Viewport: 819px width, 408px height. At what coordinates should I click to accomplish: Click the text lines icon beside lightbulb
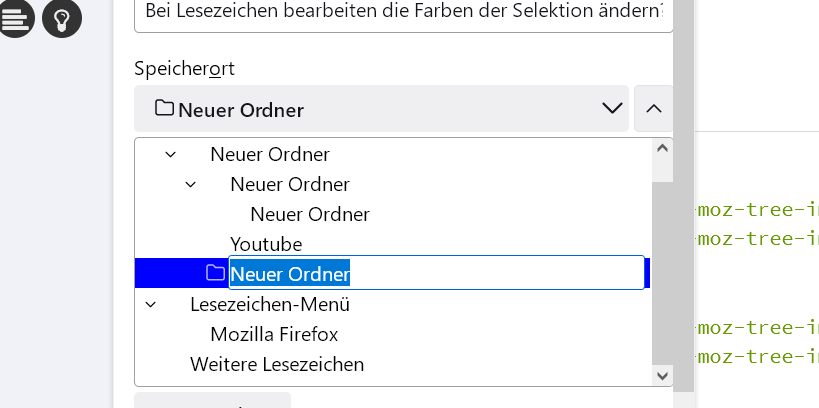16,18
